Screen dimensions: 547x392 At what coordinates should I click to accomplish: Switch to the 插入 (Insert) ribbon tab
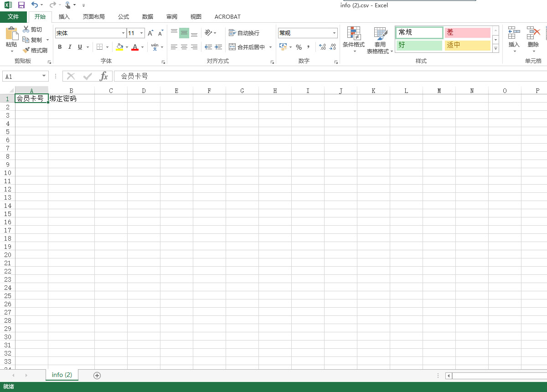coord(64,17)
